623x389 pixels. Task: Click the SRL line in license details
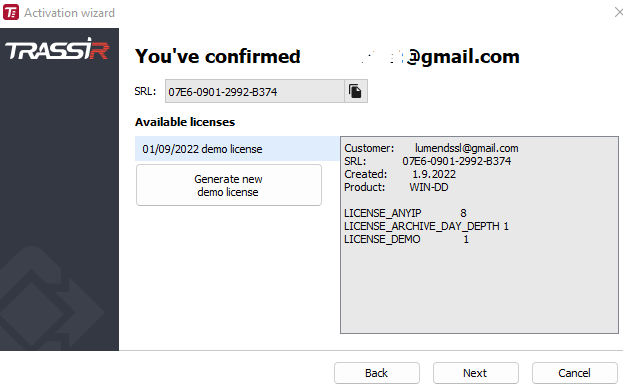pos(428,161)
